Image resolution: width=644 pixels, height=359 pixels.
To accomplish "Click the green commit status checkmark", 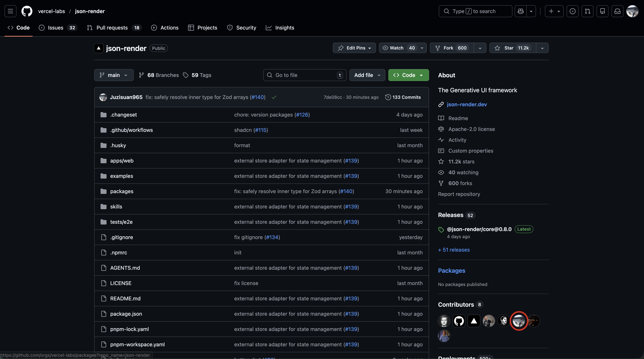I will point(274,97).
